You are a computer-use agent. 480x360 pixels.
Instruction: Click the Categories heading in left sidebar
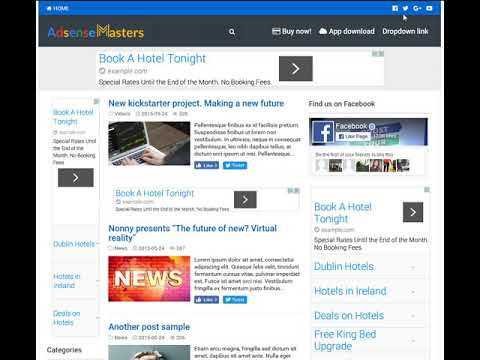coord(64,350)
